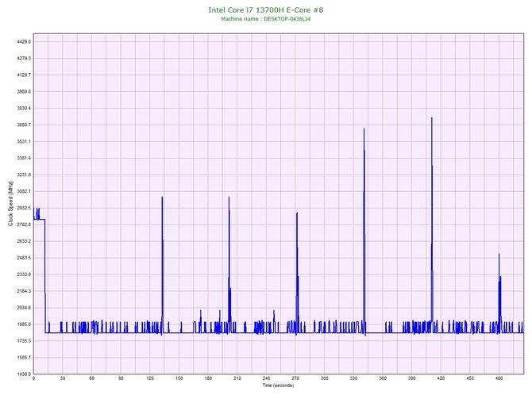The width and height of the screenshot is (532, 399).
Task: Click the 'Machine name : DESKTOP-0KI6LI4' subtitle
Action: [x=266, y=19]
